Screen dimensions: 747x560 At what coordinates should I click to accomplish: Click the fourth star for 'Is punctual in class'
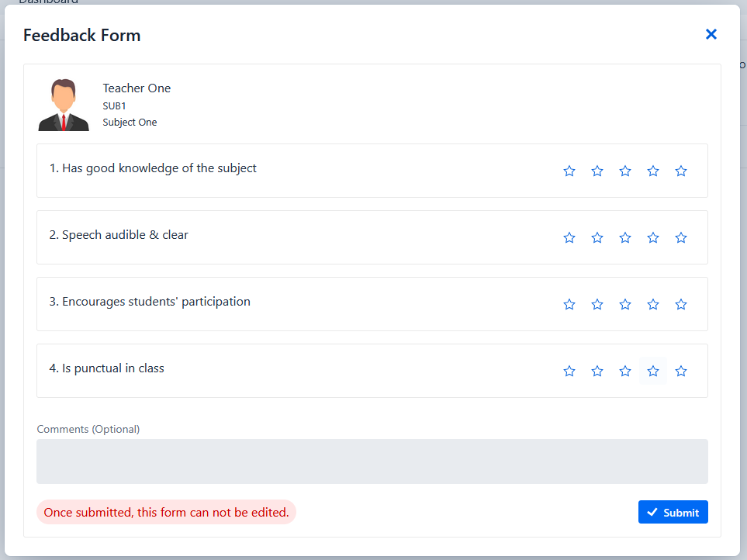pos(653,371)
